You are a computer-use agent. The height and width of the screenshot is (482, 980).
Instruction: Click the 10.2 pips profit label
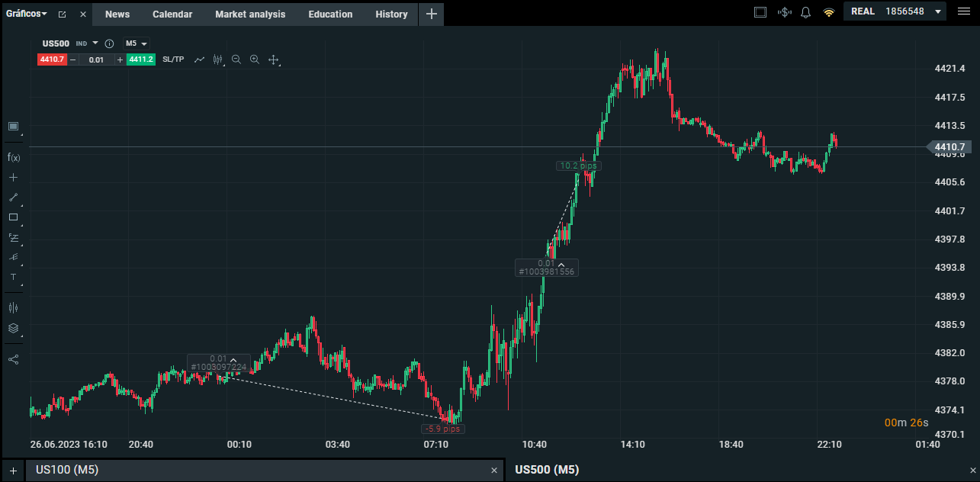point(579,165)
